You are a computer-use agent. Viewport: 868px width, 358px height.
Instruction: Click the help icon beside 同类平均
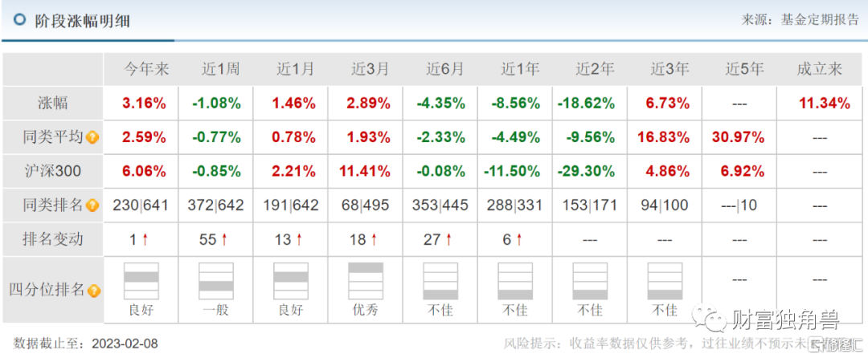(x=92, y=137)
